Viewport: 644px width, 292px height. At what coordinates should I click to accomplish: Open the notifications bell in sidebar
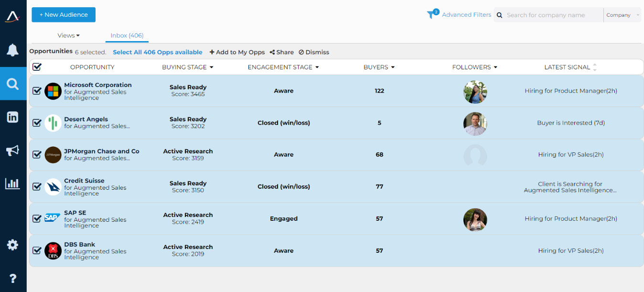coord(12,50)
